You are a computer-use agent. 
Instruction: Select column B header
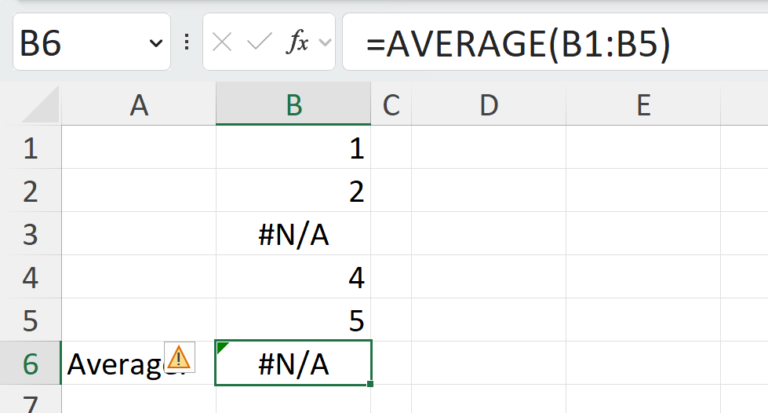[x=293, y=104]
